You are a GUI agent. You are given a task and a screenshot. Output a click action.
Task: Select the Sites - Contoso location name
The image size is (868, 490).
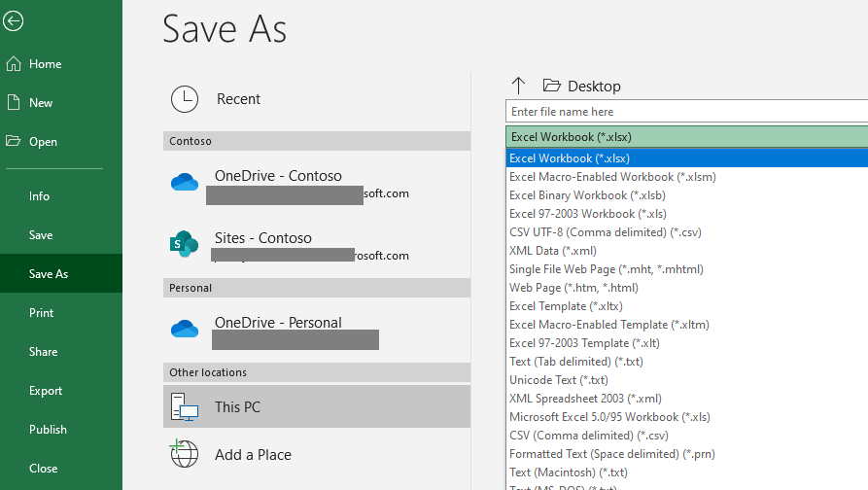pyautogui.click(x=263, y=237)
